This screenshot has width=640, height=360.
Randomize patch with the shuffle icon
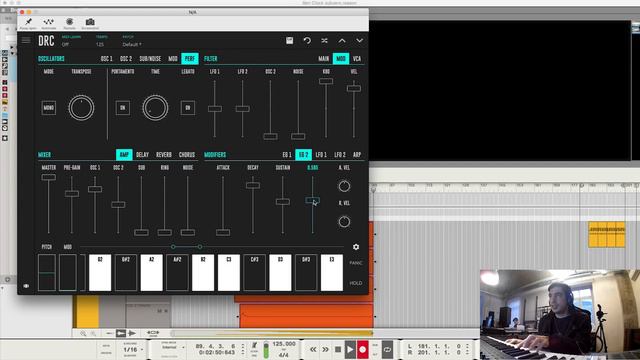(324, 40)
